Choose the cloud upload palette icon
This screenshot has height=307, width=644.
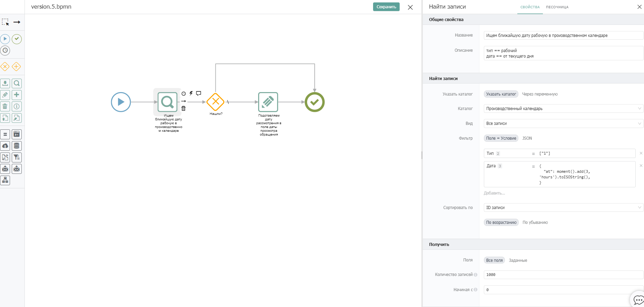[5, 146]
